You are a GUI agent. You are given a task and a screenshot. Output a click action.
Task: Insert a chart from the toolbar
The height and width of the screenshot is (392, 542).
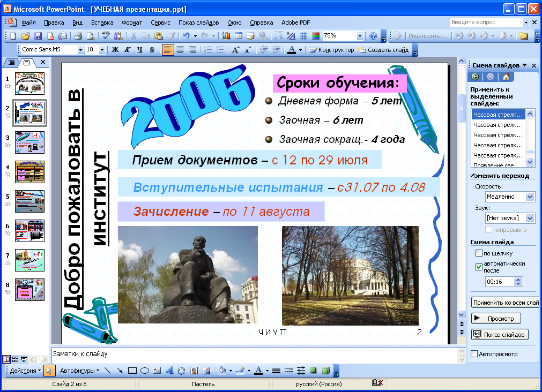tap(226, 36)
